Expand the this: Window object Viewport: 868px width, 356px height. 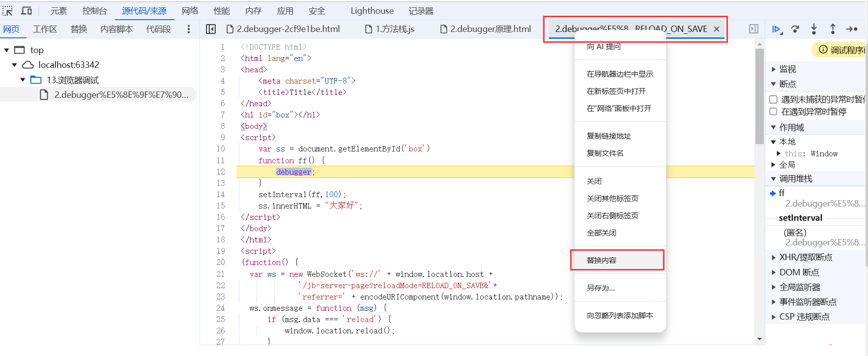point(779,153)
